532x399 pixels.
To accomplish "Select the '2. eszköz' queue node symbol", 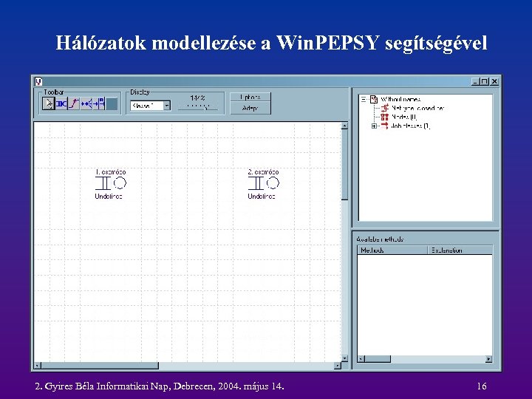I will tap(264, 183).
